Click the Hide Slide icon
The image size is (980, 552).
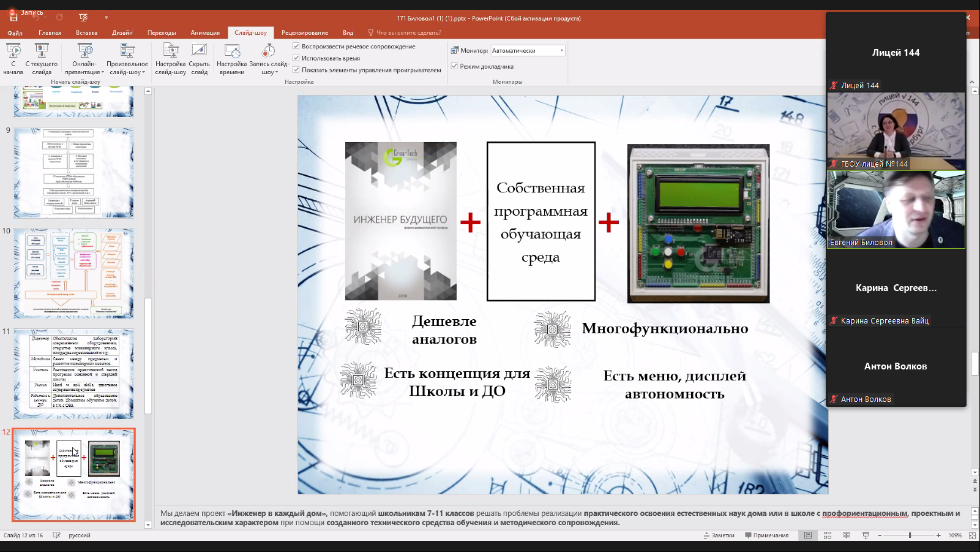(200, 59)
